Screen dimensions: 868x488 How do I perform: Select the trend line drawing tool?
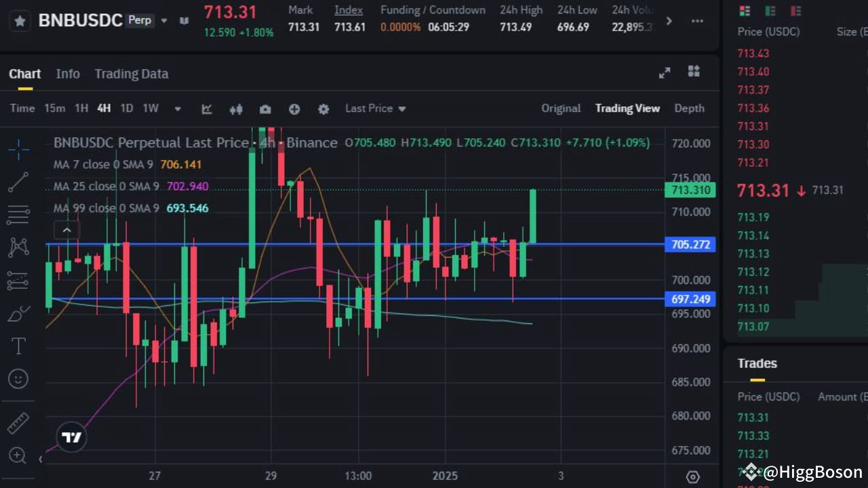click(18, 182)
